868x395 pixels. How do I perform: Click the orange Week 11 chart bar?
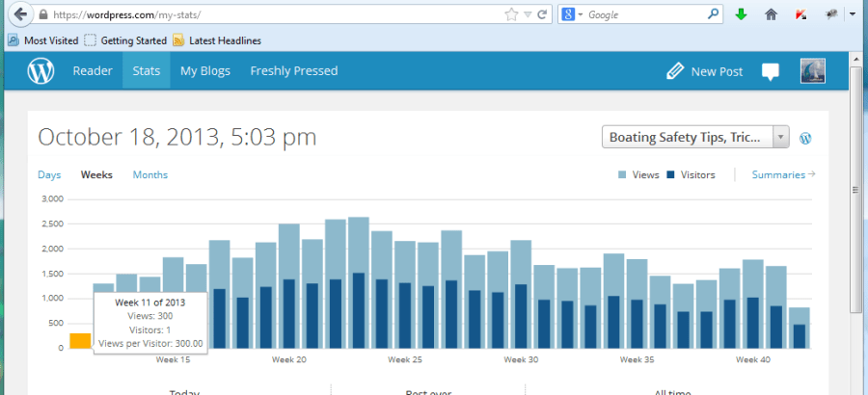[x=80, y=340]
